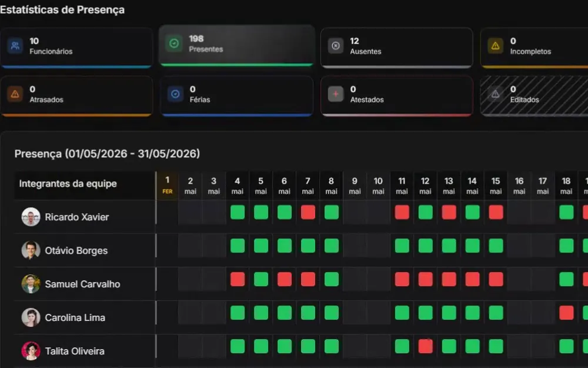Click the green Presentes check icon

tap(174, 44)
